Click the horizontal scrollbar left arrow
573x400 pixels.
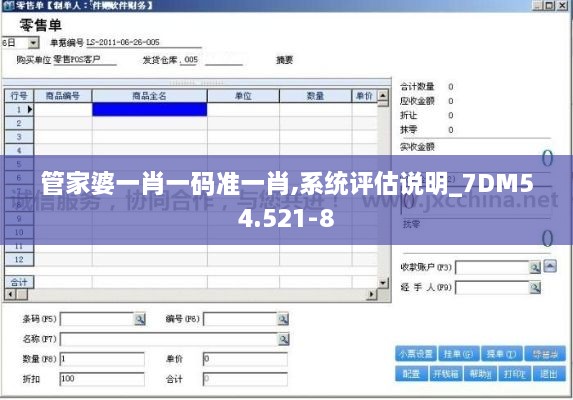point(10,294)
